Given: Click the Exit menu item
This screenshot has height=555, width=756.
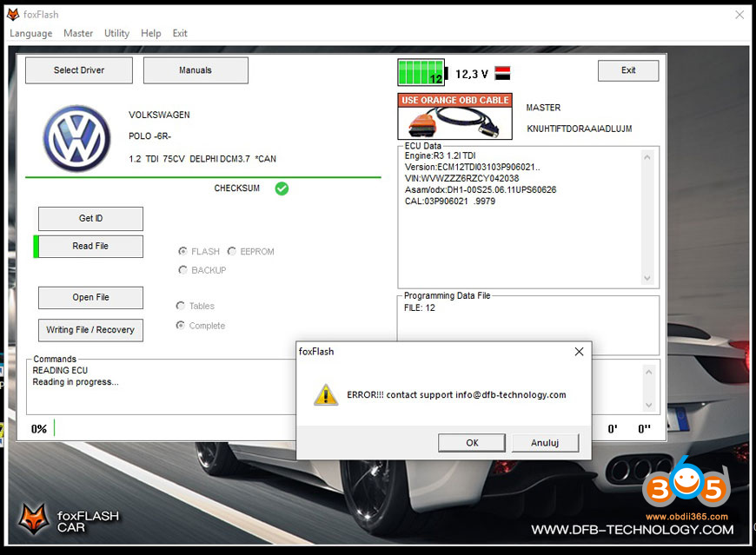Looking at the screenshot, I should (x=180, y=33).
